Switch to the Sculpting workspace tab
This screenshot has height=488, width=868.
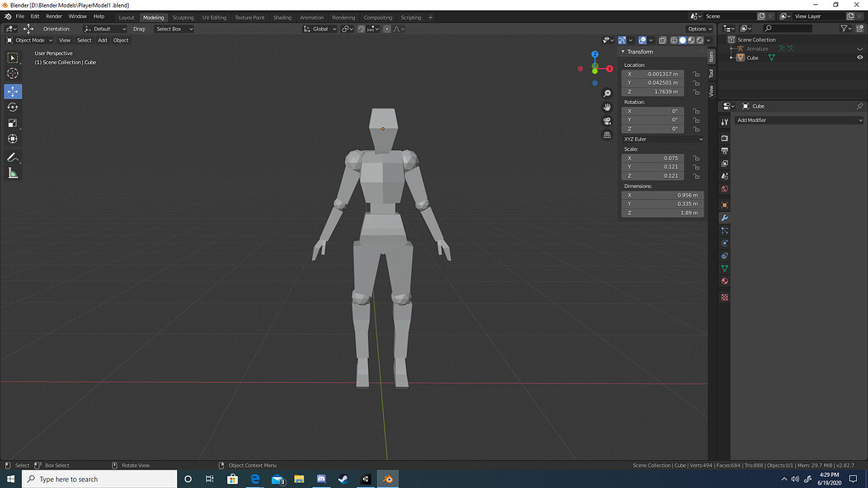pos(182,16)
